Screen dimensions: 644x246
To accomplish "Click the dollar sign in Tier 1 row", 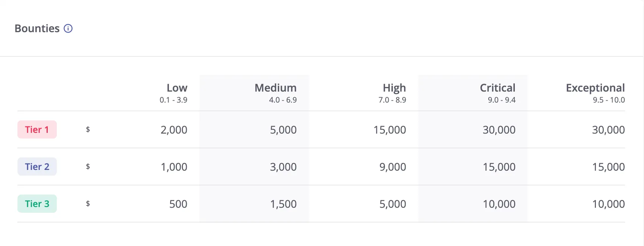I will coord(88,129).
